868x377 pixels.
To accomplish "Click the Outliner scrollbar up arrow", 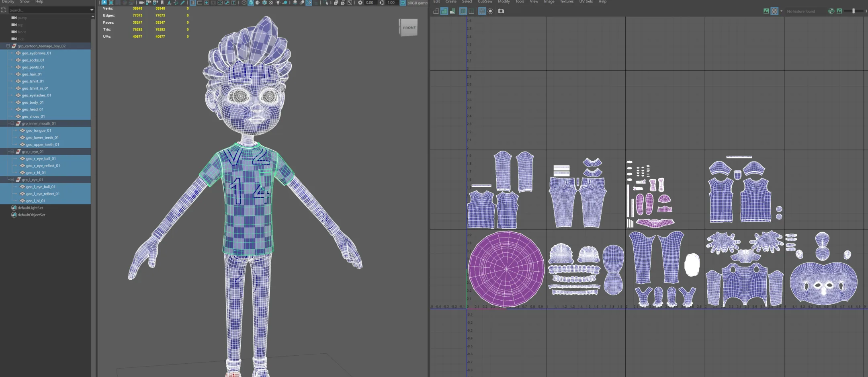I will click(x=93, y=16).
